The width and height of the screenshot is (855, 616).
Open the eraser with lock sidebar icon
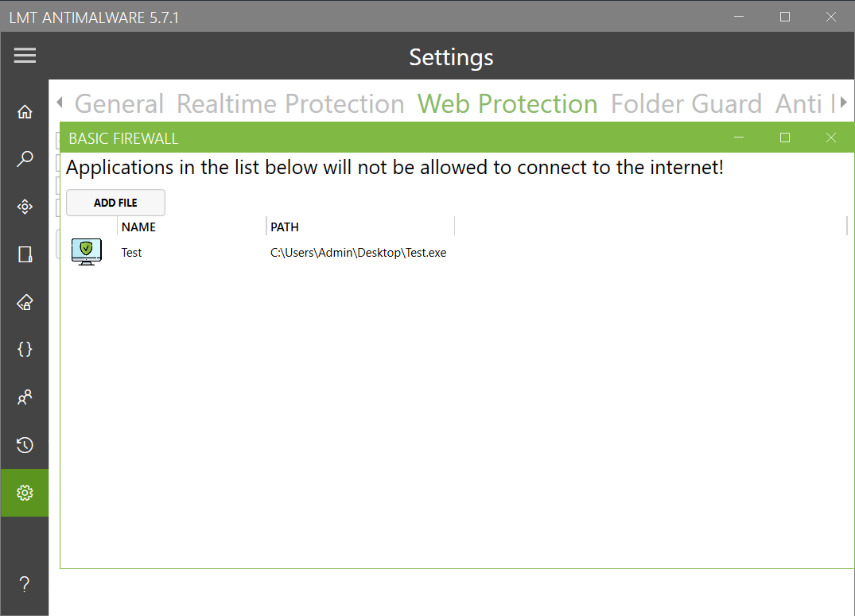coord(25,302)
